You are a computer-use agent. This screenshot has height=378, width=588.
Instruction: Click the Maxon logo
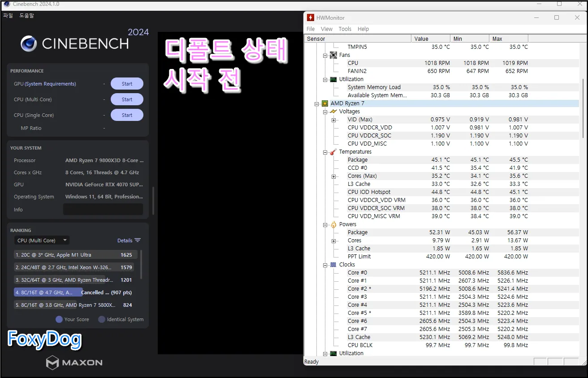(x=74, y=362)
